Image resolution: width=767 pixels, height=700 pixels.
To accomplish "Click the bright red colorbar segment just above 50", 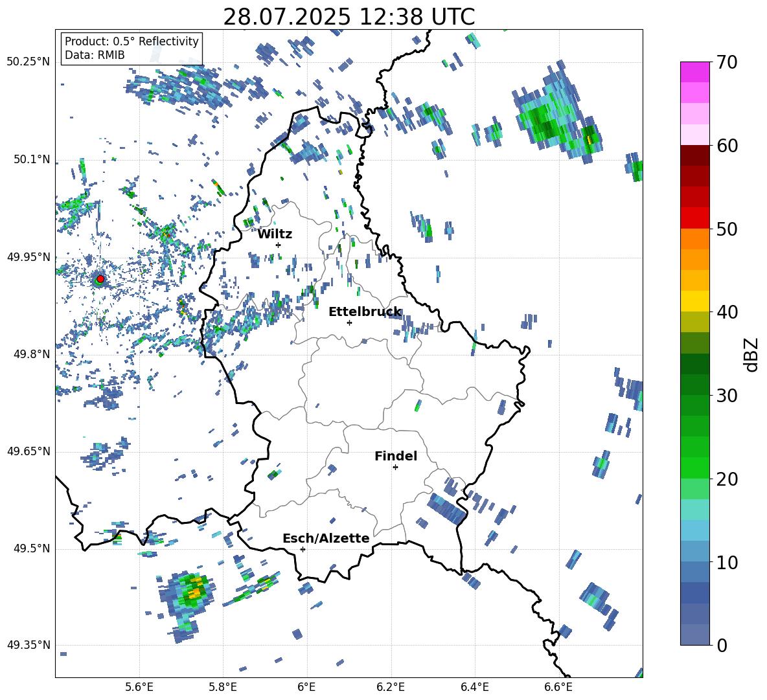I will point(694,218).
